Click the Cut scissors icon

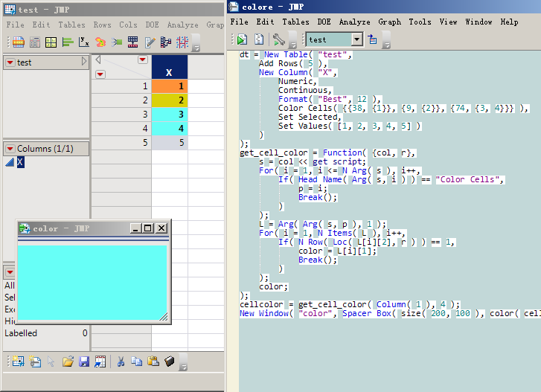click(120, 362)
